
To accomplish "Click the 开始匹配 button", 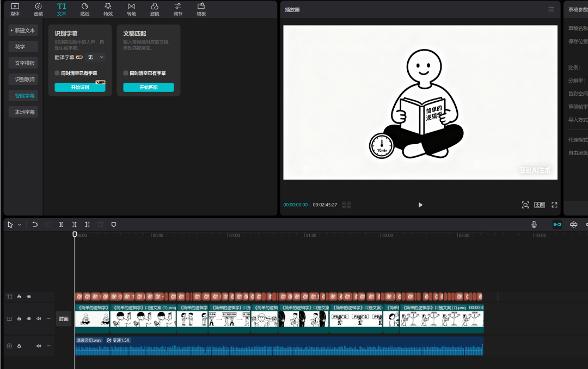I will 148,88.
